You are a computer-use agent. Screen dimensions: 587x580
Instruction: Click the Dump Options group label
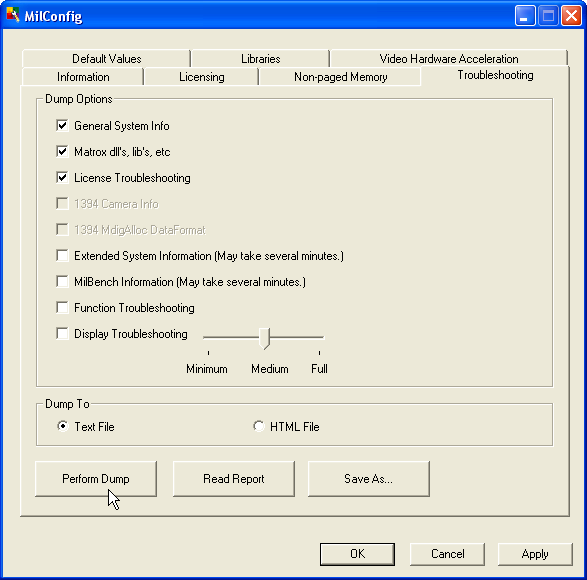[79, 99]
